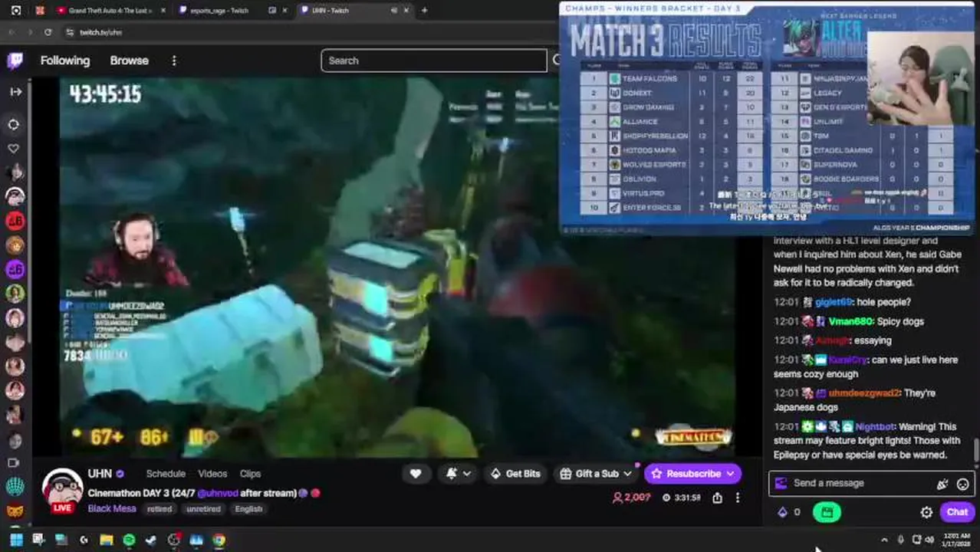Go back with the browser back arrow
The image size is (980, 552).
(11, 32)
